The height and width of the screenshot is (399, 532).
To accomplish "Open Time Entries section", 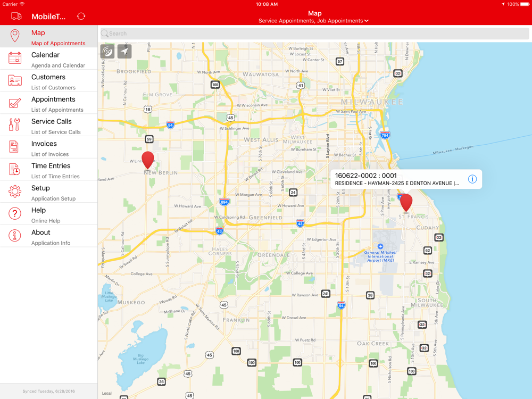I will [x=49, y=170].
